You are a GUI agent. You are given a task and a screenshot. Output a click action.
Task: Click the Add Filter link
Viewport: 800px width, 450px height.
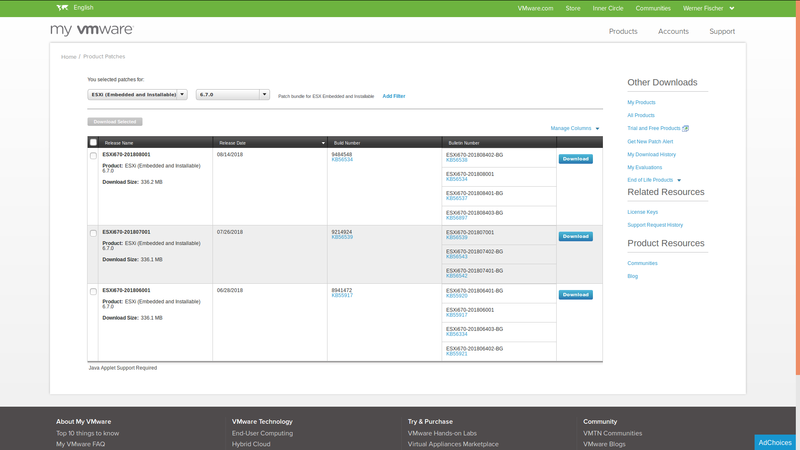394,96
